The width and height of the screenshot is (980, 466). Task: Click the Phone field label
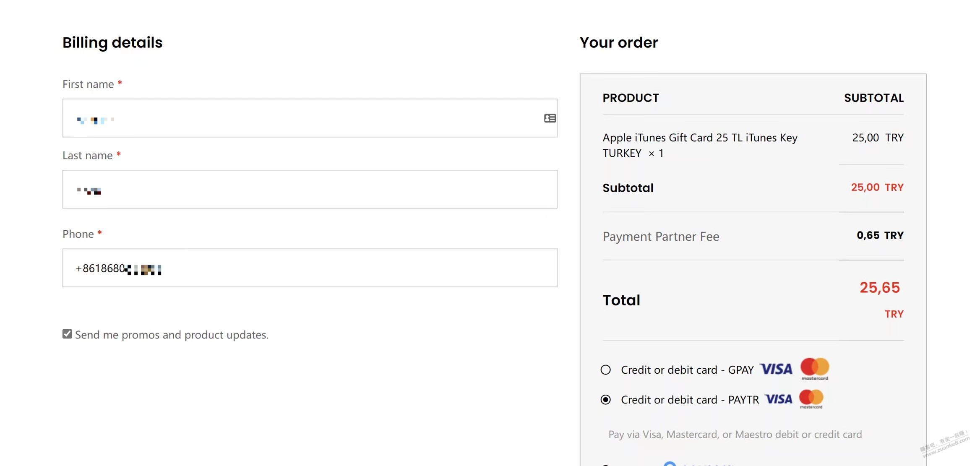tap(78, 234)
